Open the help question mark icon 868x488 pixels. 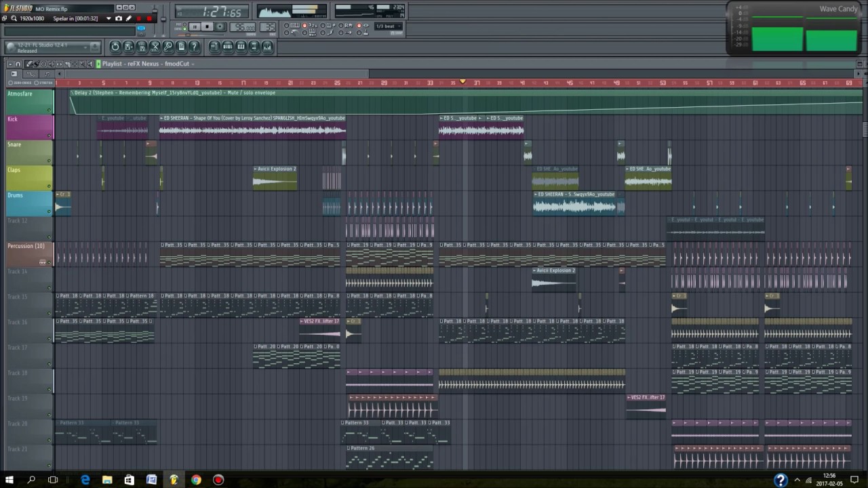coord(195,47)
